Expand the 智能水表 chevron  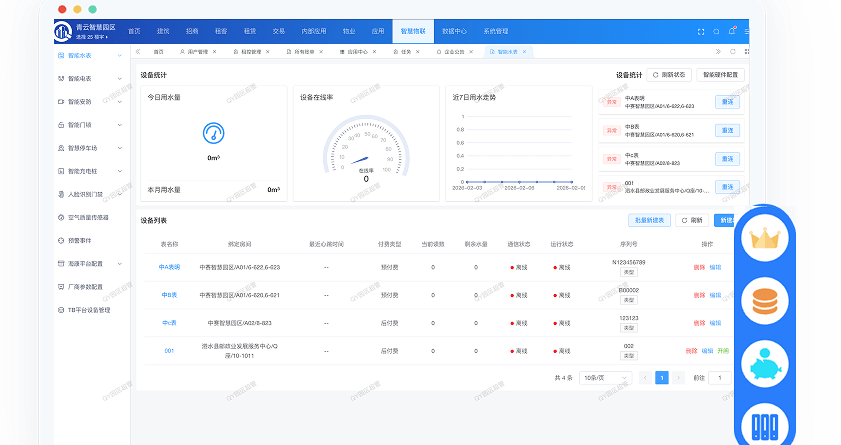[x=120, y=55]
